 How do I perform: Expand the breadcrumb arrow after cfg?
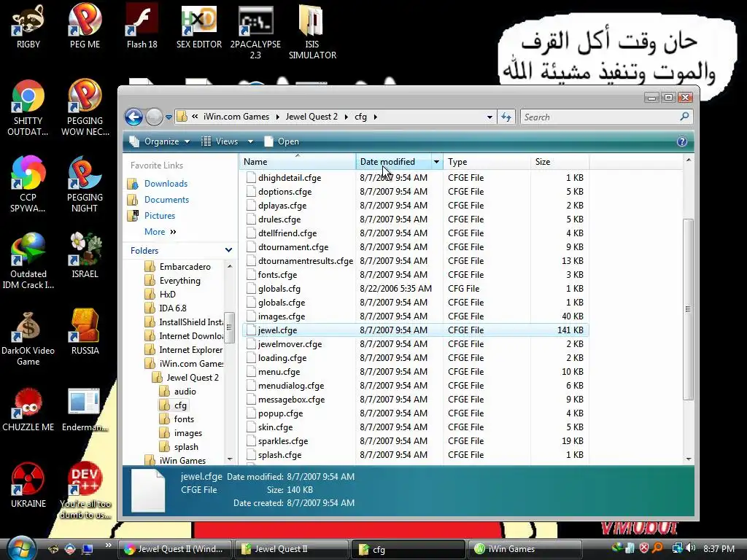[376, 117]
